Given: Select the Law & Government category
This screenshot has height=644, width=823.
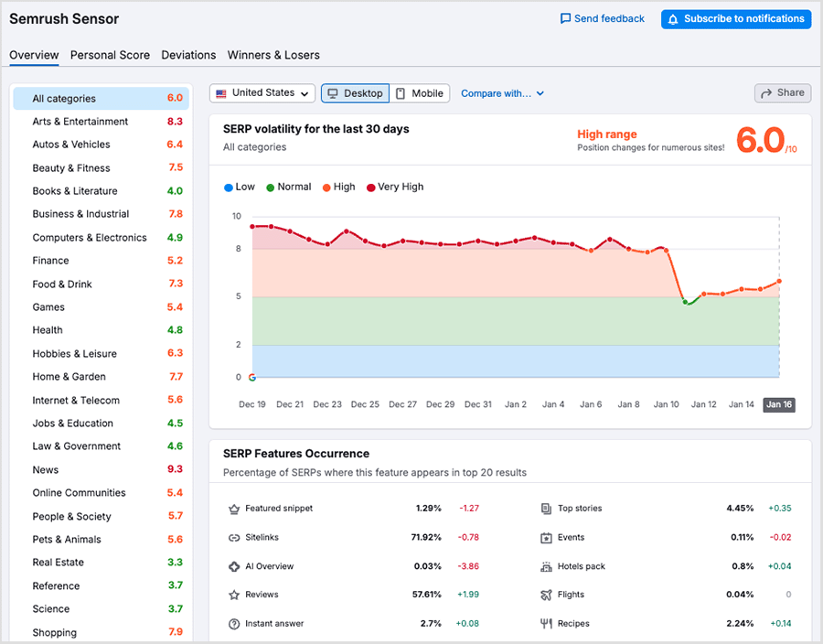Looking at the screenshot, I should pyautogui.click(x=101, y=446).
